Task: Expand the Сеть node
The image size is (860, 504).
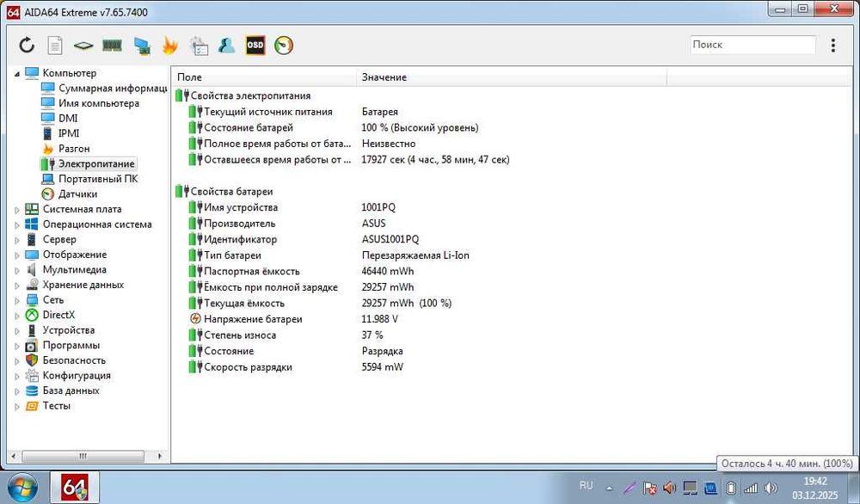Action: (17, 300)
